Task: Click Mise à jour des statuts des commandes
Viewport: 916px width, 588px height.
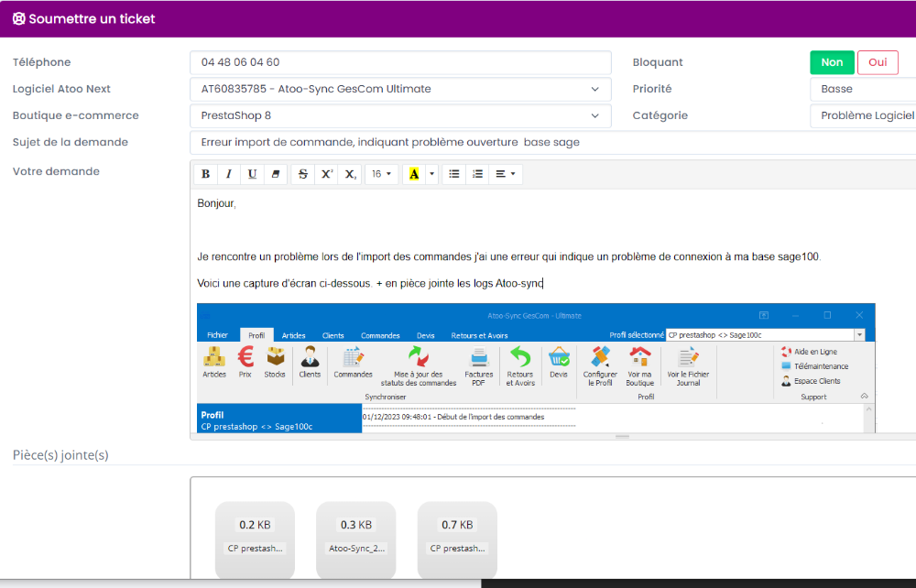Action: click(419, 366)
